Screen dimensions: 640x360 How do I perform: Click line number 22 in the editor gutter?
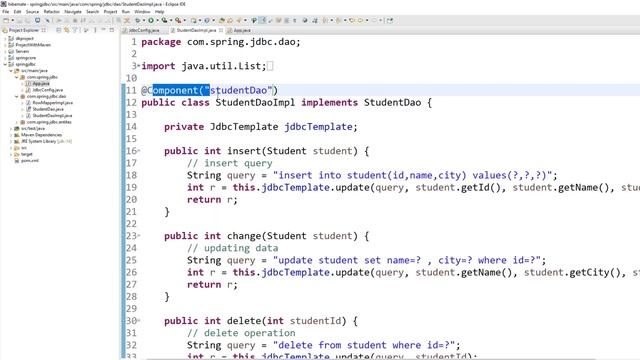pos(131,224)
